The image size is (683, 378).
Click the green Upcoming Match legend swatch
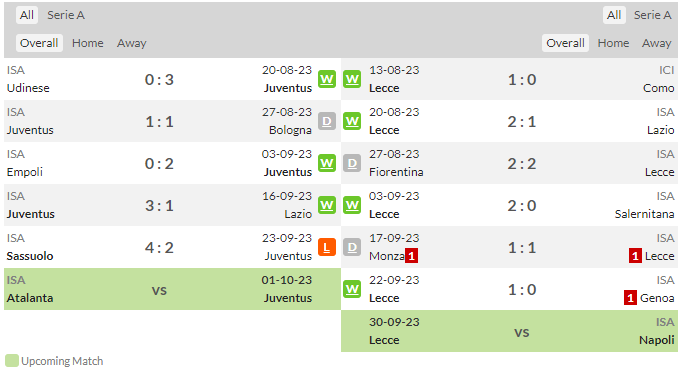(x=12, y=361)
